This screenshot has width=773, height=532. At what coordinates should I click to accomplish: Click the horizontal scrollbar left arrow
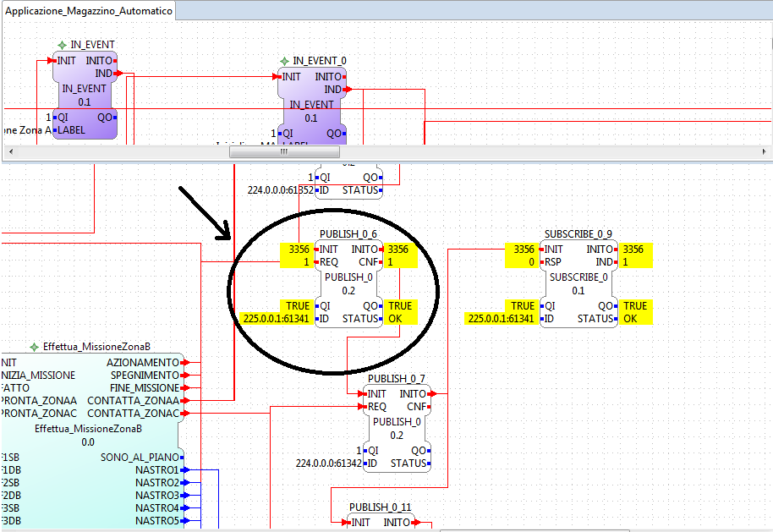(11, 152)
